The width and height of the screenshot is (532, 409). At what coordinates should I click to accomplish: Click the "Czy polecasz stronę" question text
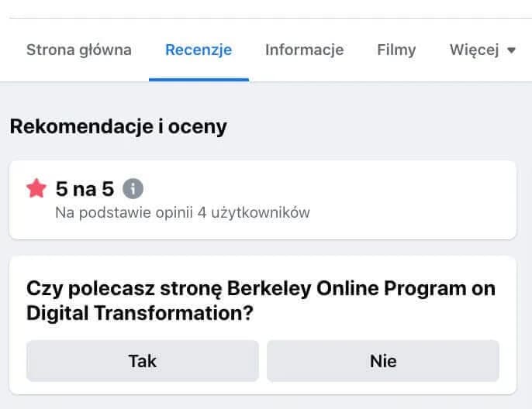point(124,289)
